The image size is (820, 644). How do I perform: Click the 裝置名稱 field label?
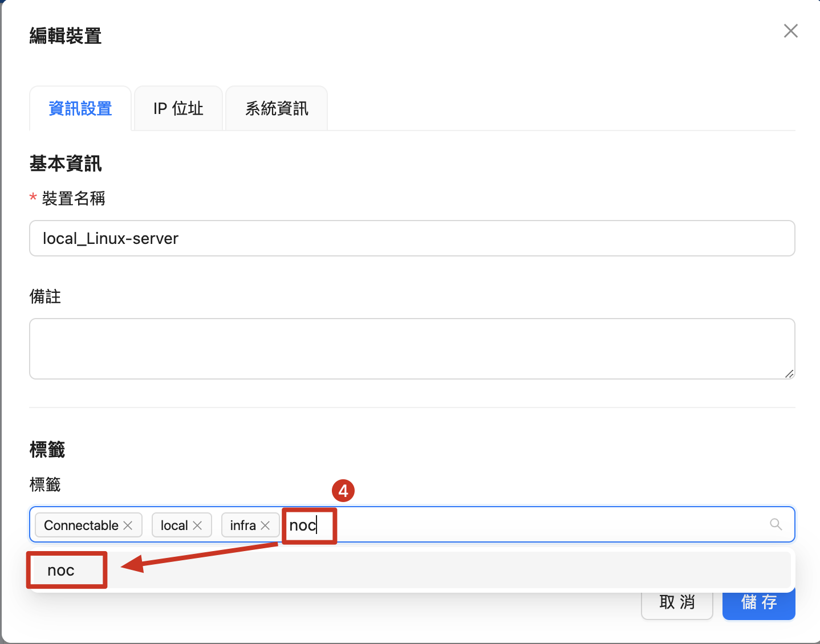coord(74,199)
